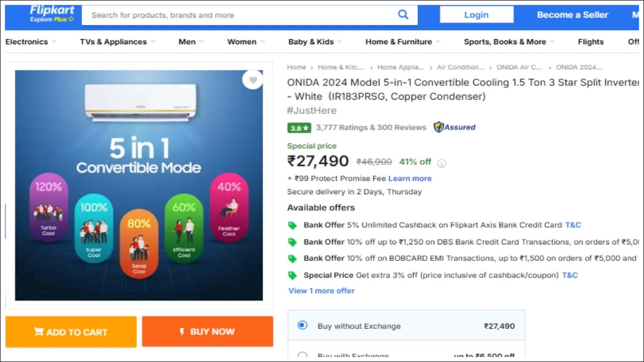Expand the Electronics category dropdown
This screenshot has height=362, width=644.
(x=30, y=42)
